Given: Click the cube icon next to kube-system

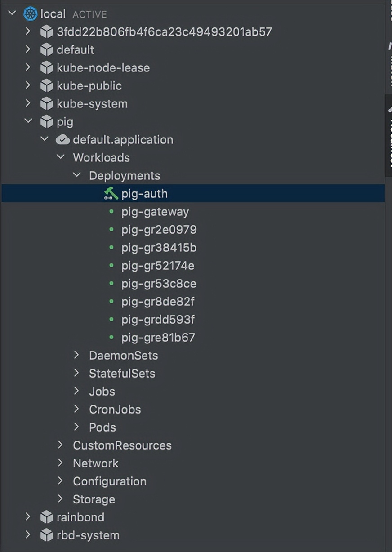Looking at the screenshot, I should click(x=47, y=103).
